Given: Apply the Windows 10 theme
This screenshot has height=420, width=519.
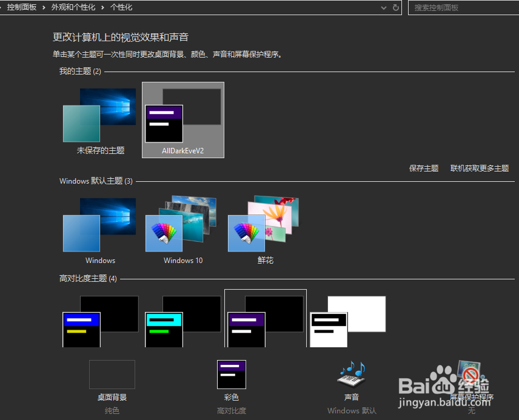Looking at the screenshot, I should [181, 224].
